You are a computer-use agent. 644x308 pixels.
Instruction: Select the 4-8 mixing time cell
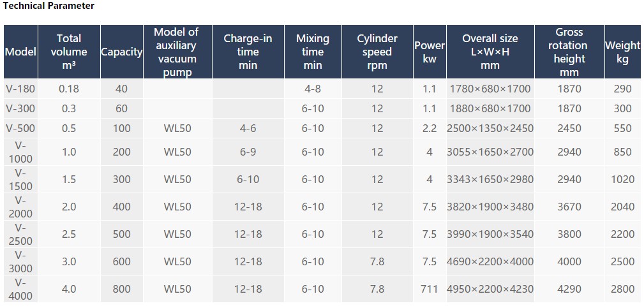click(313, 89)
